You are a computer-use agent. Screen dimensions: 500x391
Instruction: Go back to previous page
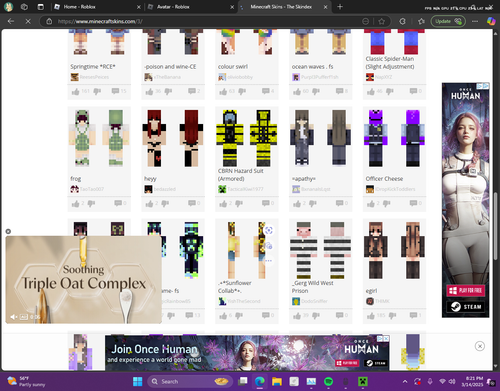coord(11,21)
